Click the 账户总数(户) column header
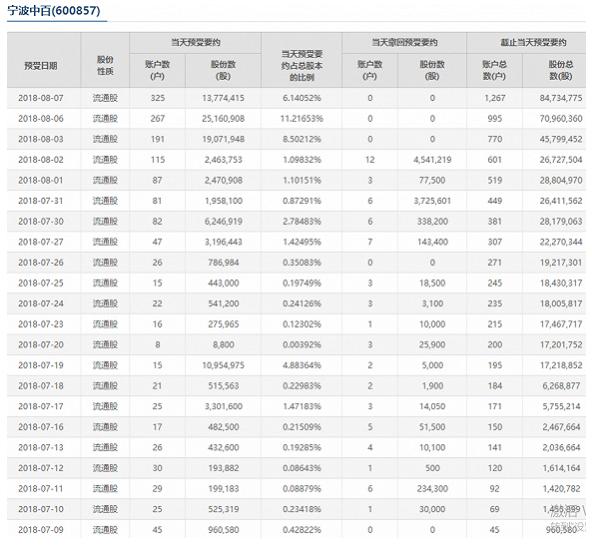 tap(494, 70)
